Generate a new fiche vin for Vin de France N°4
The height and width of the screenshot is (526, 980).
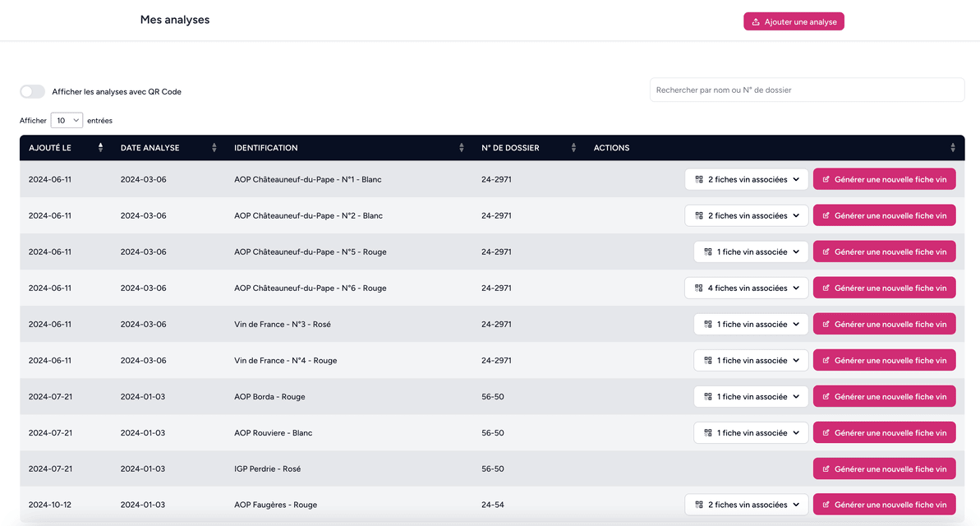885,360
